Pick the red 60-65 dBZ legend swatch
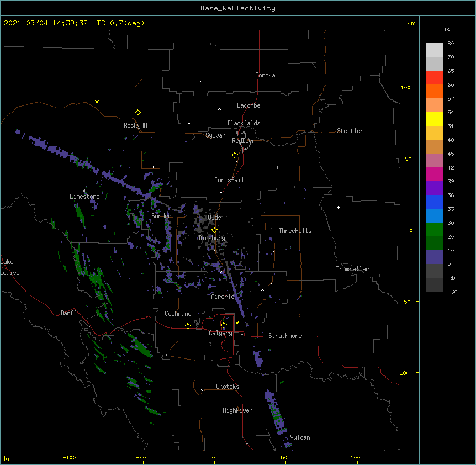This screenshot has height=465, width=476. (x=434, y=78)
